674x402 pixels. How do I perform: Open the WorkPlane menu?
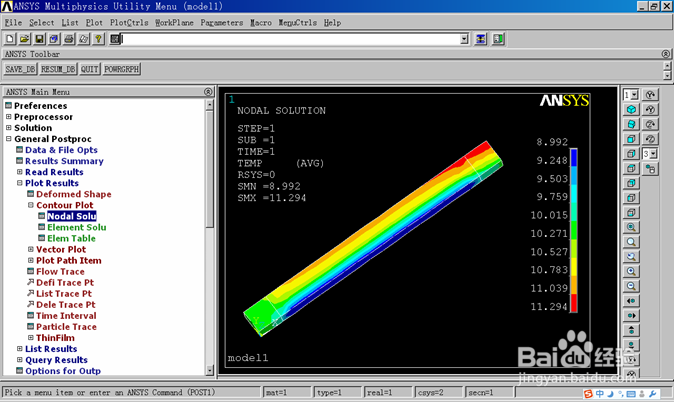[x=174, y=22]
